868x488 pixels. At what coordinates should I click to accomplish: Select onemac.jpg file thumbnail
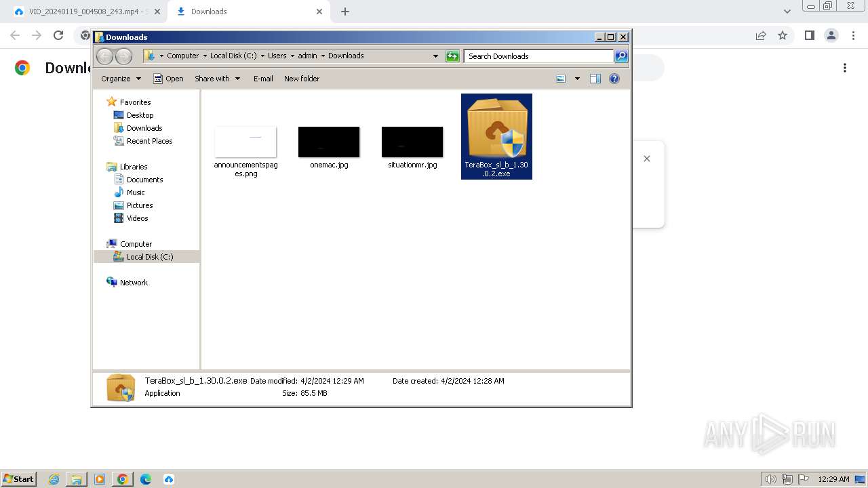tap(329, 142)
